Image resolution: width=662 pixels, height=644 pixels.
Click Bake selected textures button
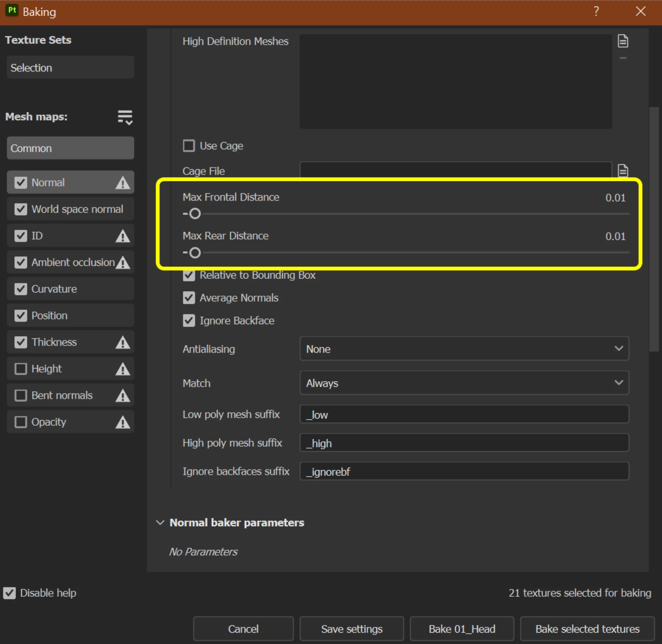tap(587, 629)
